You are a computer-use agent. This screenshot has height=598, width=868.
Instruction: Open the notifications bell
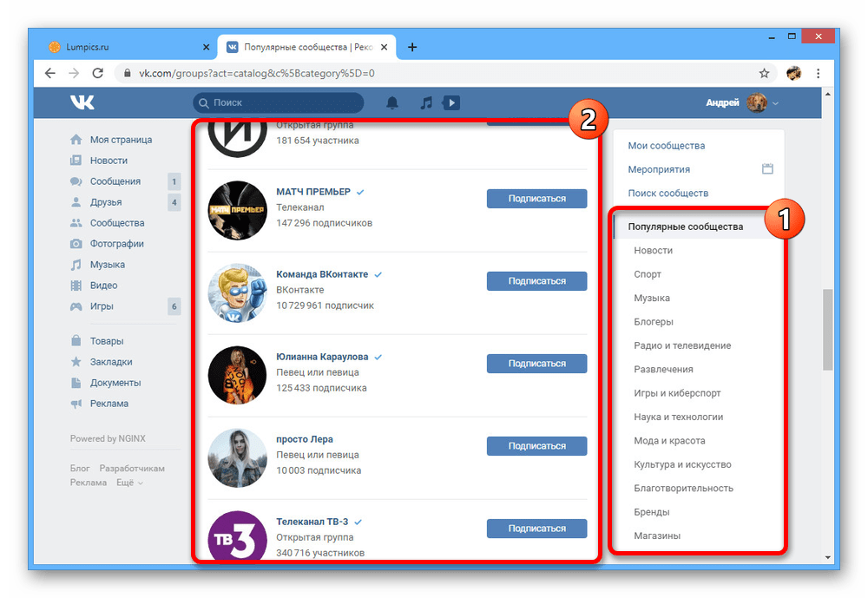392,102
